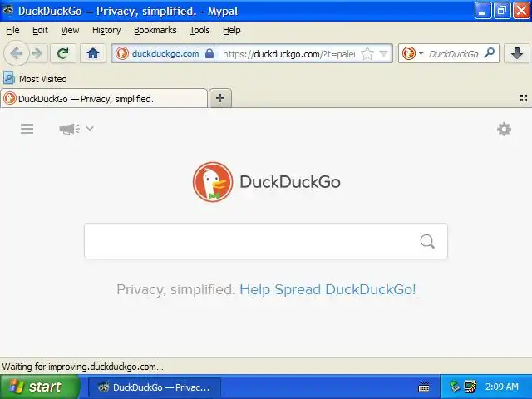
Task: Open the File menu
Action: tap(12, 30)
